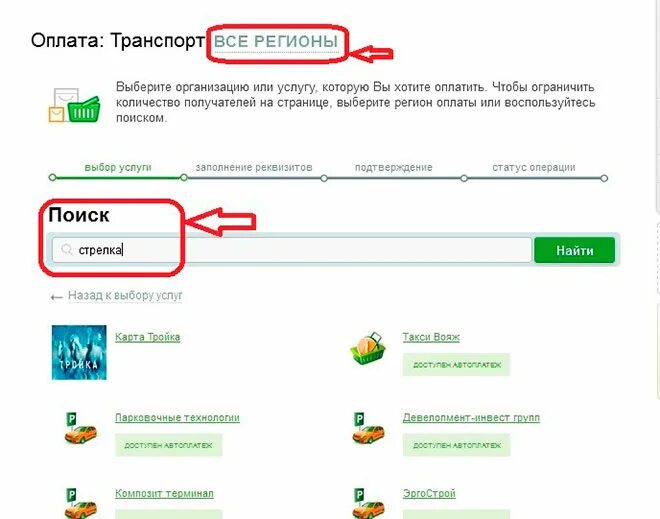660x519 pixels.
Task: Open Парковочные технологии link
Action: [177, 418]
